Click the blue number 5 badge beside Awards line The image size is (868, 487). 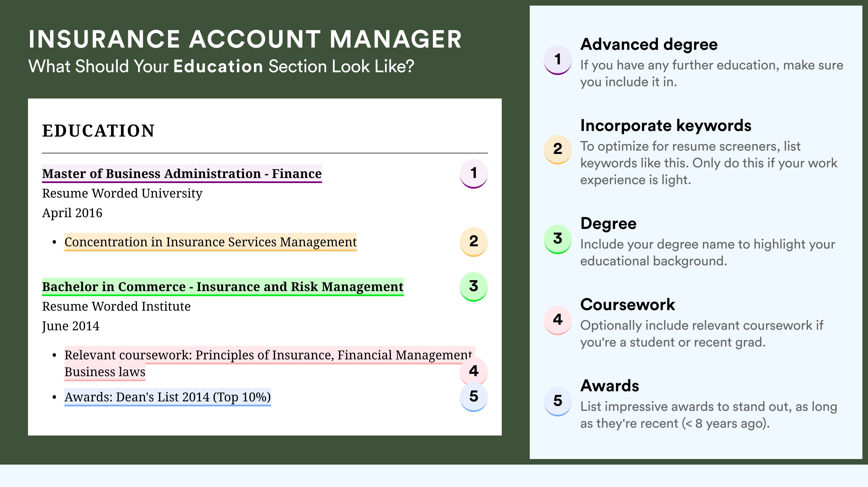click(x=473, y=397)
